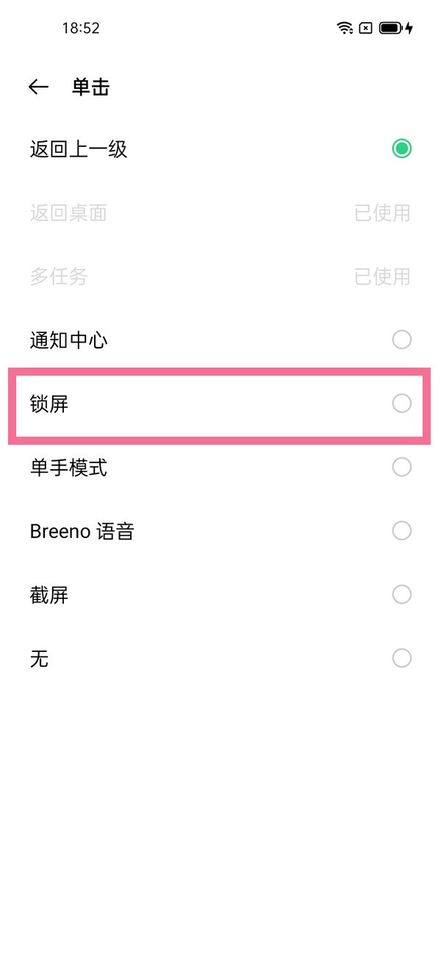Screen dimensions: 441x980
Task: Tap the 已使用 label beside 返回桌面
Action: [382, 212]
